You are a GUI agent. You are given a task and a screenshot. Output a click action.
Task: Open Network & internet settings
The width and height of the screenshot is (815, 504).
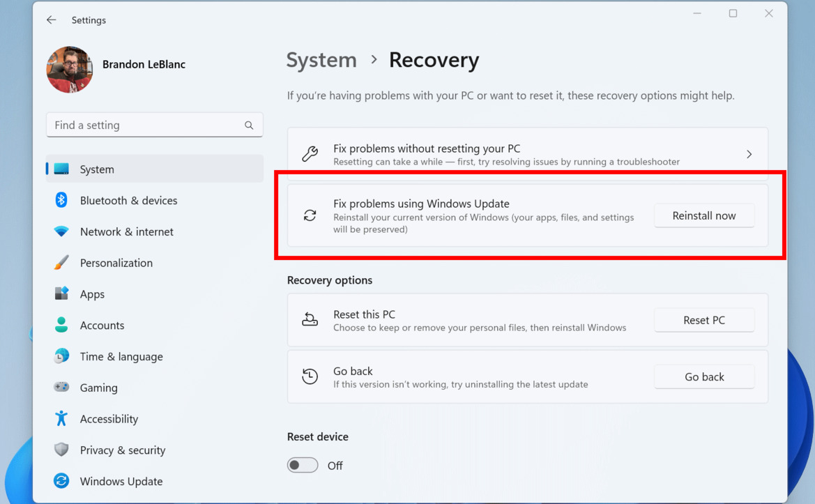(x=154, y=231)
